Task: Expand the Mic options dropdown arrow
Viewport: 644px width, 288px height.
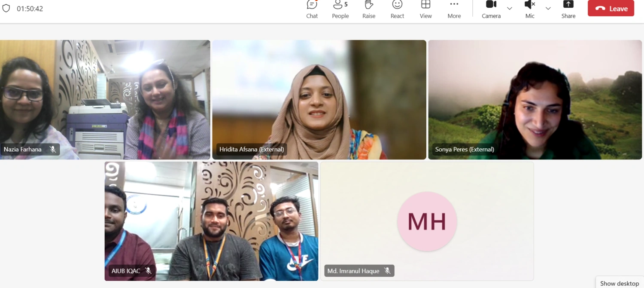Action: 548,9
